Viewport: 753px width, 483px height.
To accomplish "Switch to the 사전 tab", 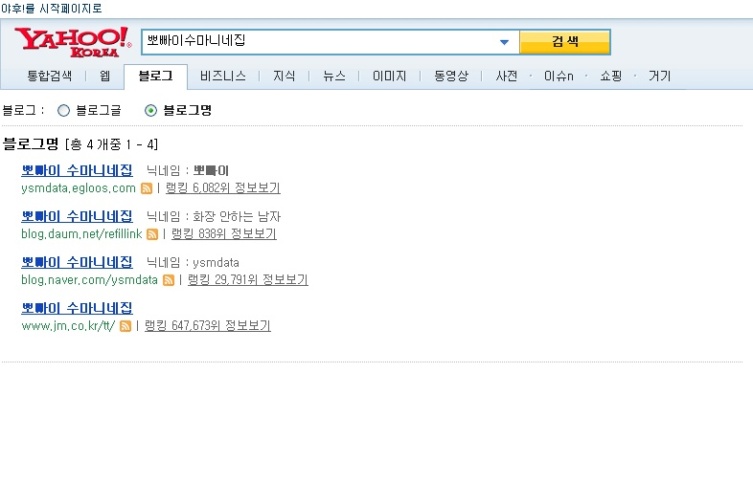I will (x=507, y=76).
